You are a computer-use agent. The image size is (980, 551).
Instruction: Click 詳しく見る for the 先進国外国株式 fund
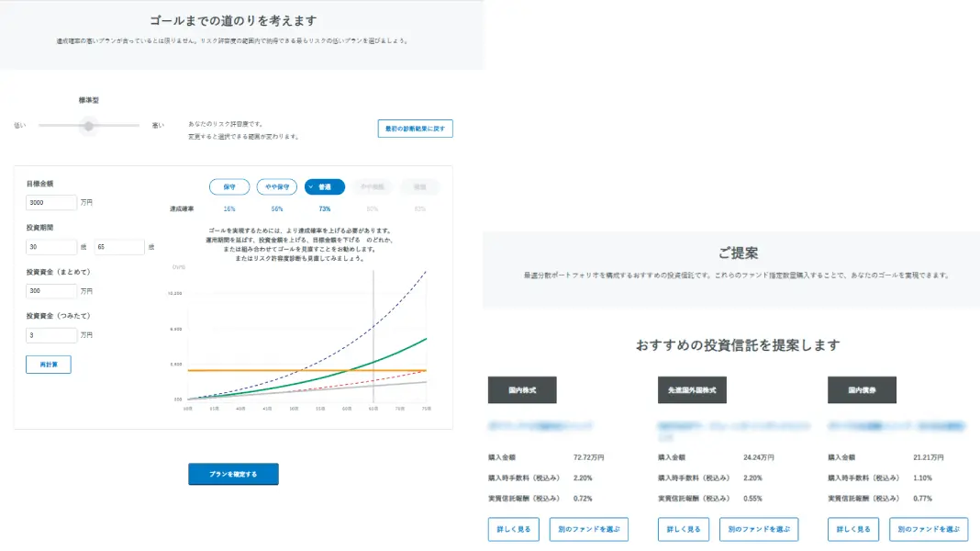point(683,529)
